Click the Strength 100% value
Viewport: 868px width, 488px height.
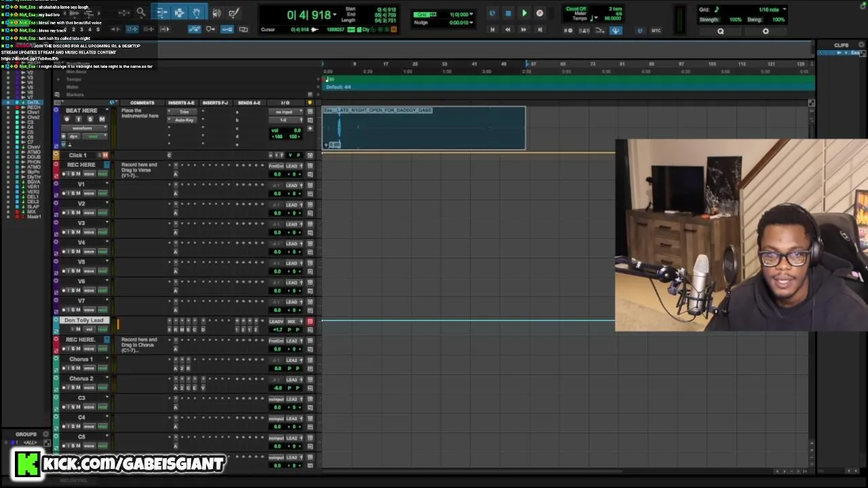(x=735, y=20)
